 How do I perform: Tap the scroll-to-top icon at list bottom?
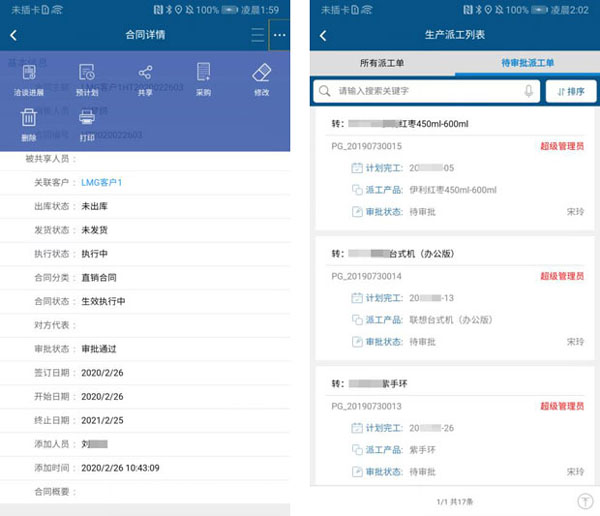click(585, 500)
